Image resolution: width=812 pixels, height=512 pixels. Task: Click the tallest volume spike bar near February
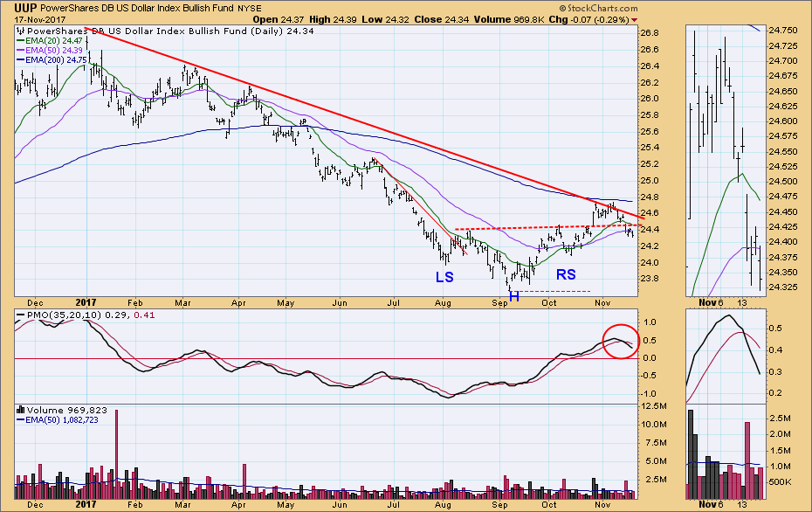(116, 454)
